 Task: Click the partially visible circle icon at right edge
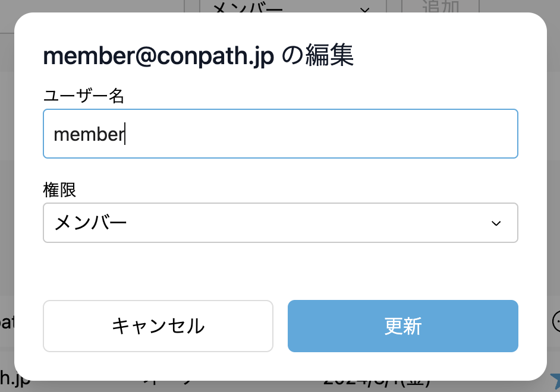pos(556,321)
